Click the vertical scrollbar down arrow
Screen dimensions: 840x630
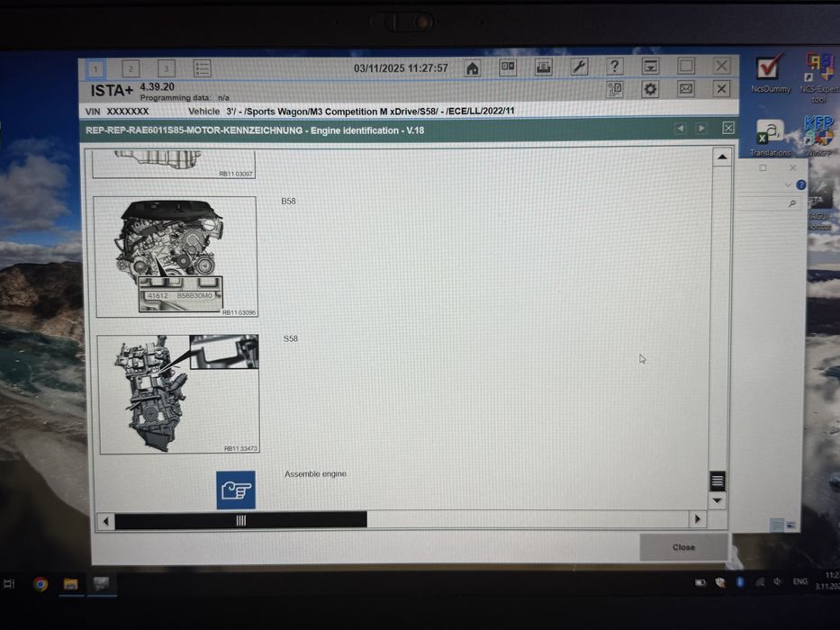(717, 500)
